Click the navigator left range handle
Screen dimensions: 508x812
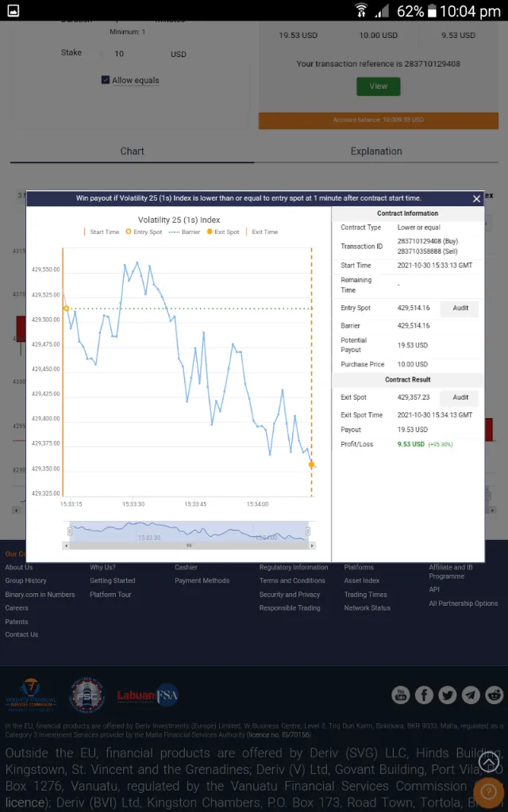tap(70, 531)
